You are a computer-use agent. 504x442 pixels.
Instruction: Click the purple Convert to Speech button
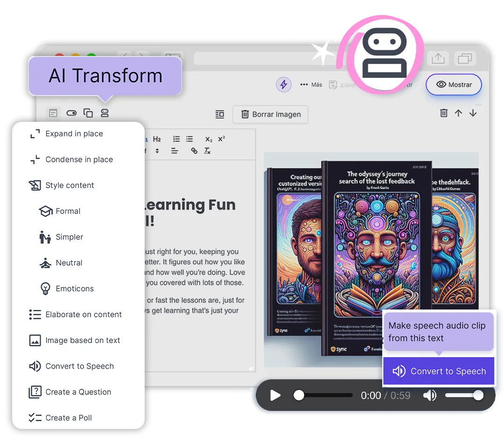point(439,371)
